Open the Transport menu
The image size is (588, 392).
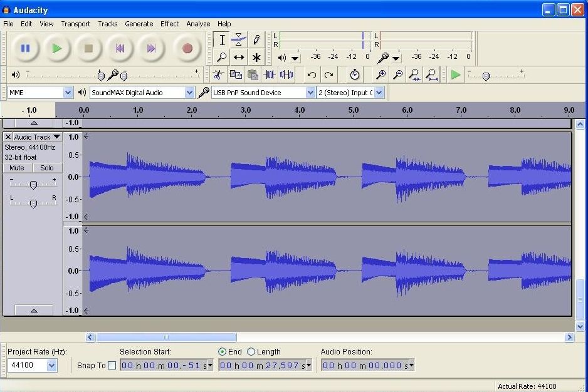[76, 24]
